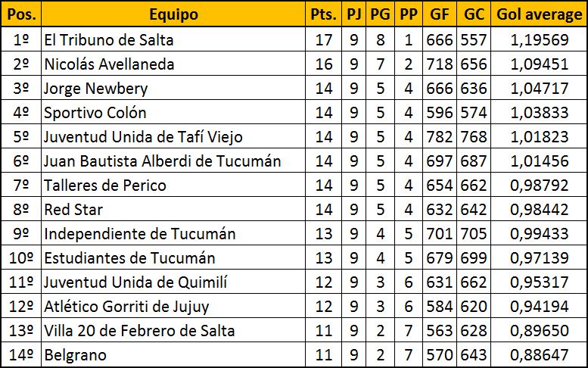Image resolution: width=588 pixels, height=368 pixels.
Task: Select Juventud Unida de Tafí Viejo cell
Action: pos(144,136)
